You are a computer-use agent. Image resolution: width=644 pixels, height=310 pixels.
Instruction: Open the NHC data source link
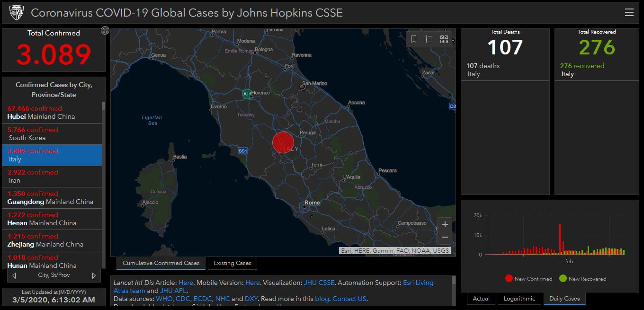click(x=222, y=299)
